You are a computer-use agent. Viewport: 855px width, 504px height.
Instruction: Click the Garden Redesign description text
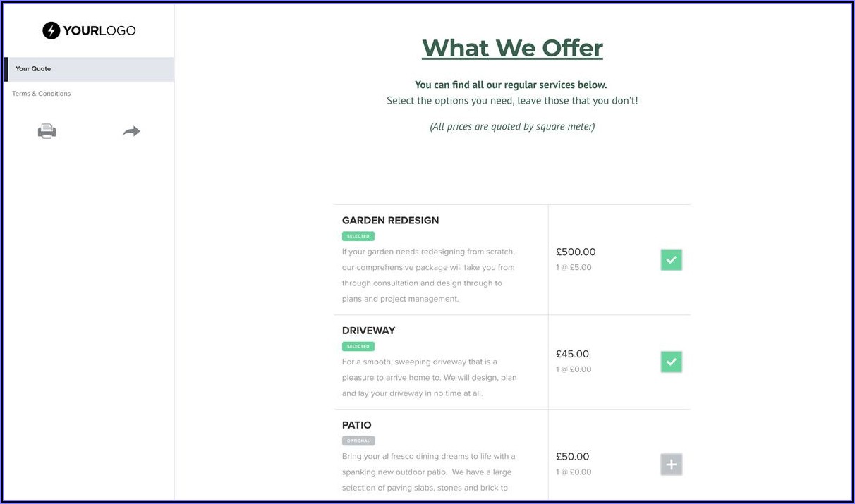tap(429, 275)
